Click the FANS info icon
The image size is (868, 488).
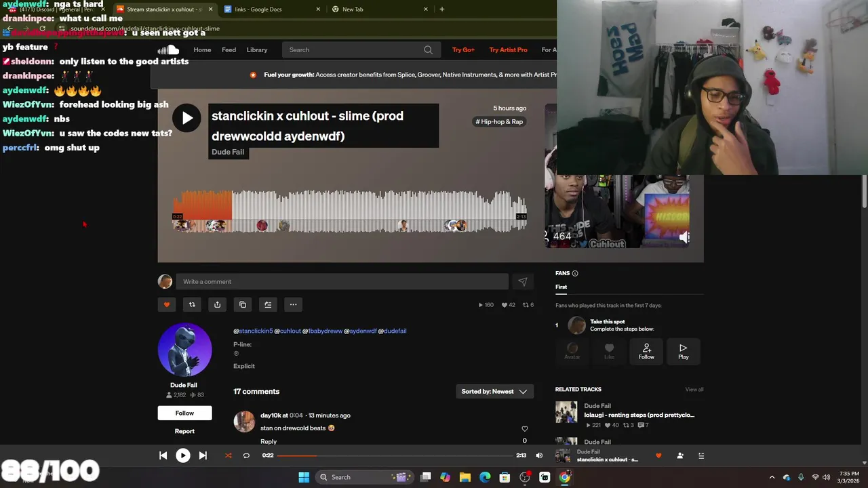(575, 273)
